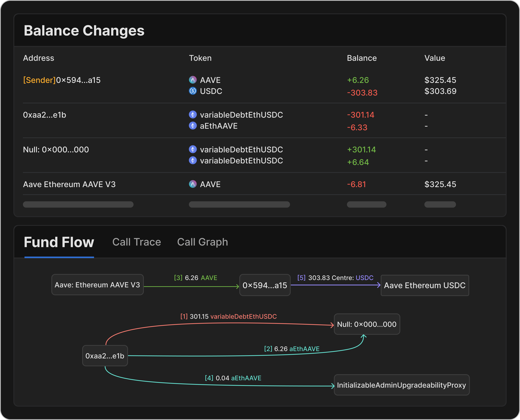
Task: Click variableDebtEthUSDC icon beside +301.14
Action: pyautogui.click(x=193, y=150)
